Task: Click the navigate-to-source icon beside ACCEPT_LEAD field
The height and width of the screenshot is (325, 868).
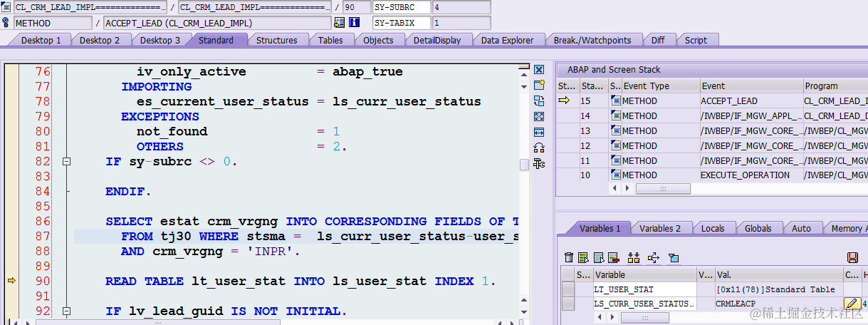Action: coord(339,22)
